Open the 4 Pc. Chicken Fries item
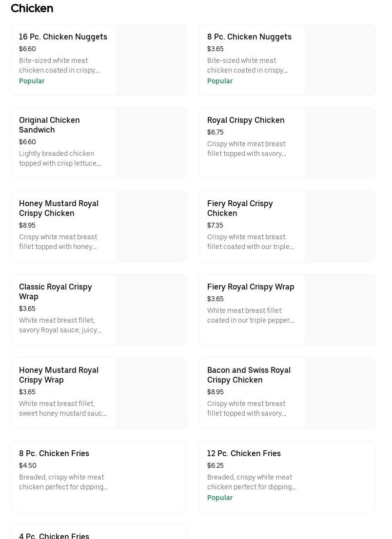The image size is (392, 539). 99,532
